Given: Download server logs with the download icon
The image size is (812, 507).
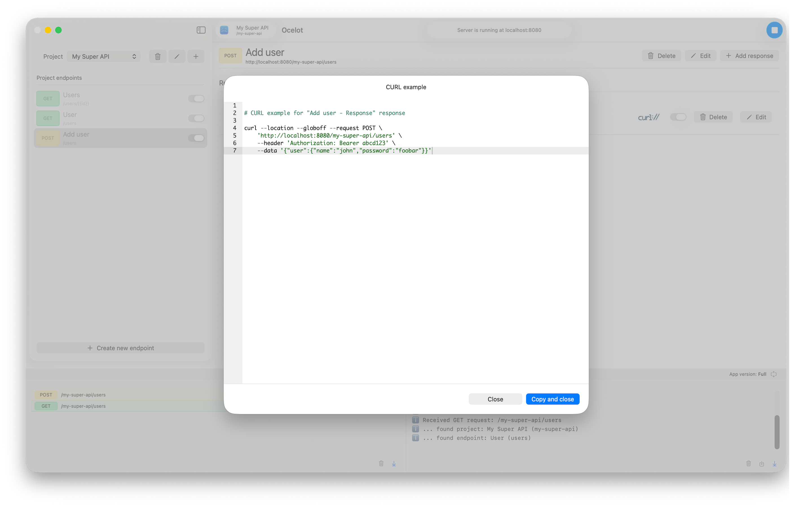Looking at the screenshot, I should point(775,463).
